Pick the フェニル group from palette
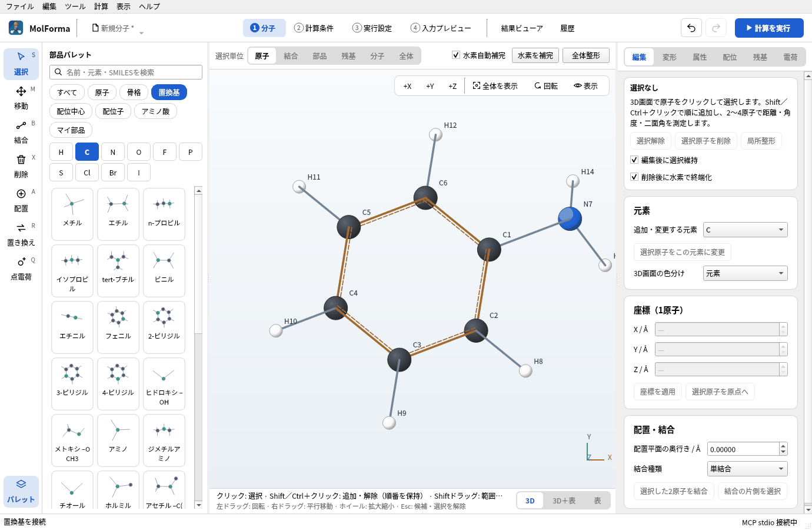The image size is (812, 530). (x=118, y=327)
